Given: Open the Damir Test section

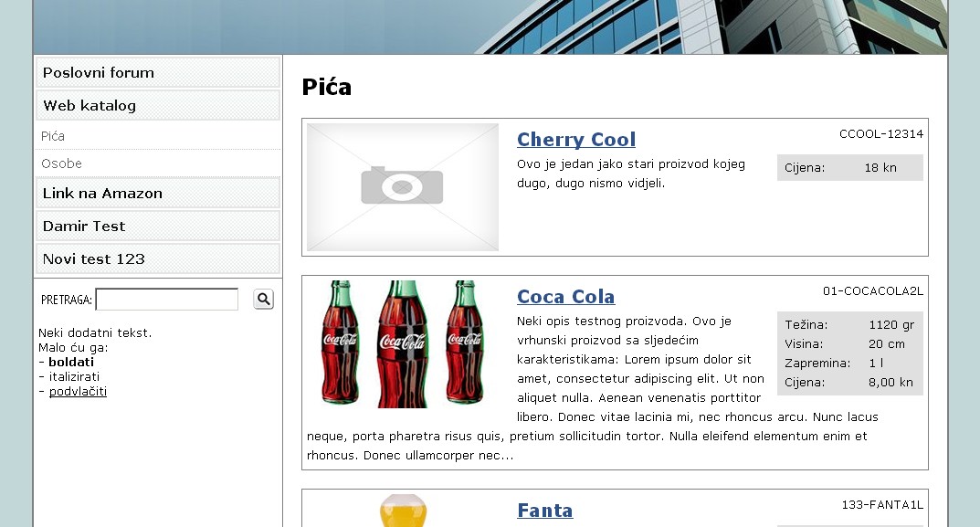Looking at the screenshot, I should [x=82, y=226].
